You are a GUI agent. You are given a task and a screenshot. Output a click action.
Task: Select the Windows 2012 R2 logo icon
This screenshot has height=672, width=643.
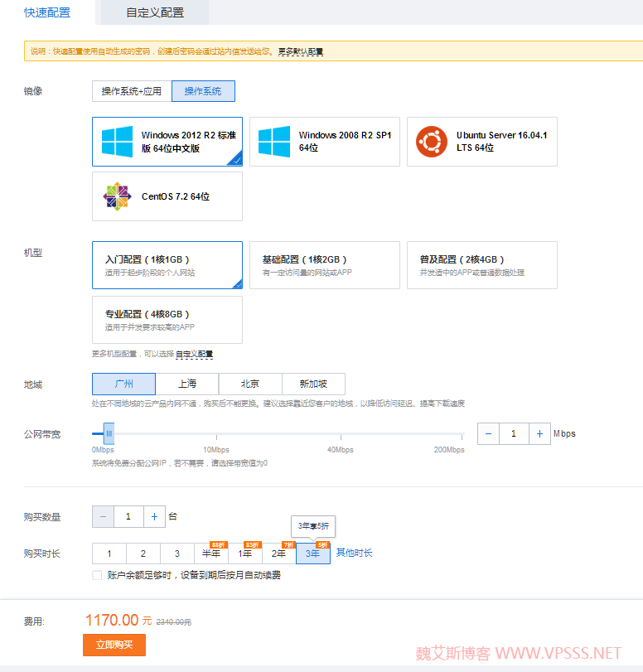coord(117,142)
